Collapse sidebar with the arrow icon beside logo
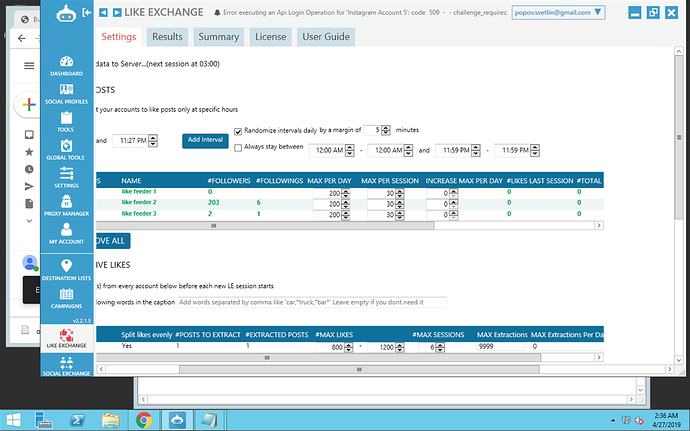This screenshot has width=690, height=431. coord(87,13)
